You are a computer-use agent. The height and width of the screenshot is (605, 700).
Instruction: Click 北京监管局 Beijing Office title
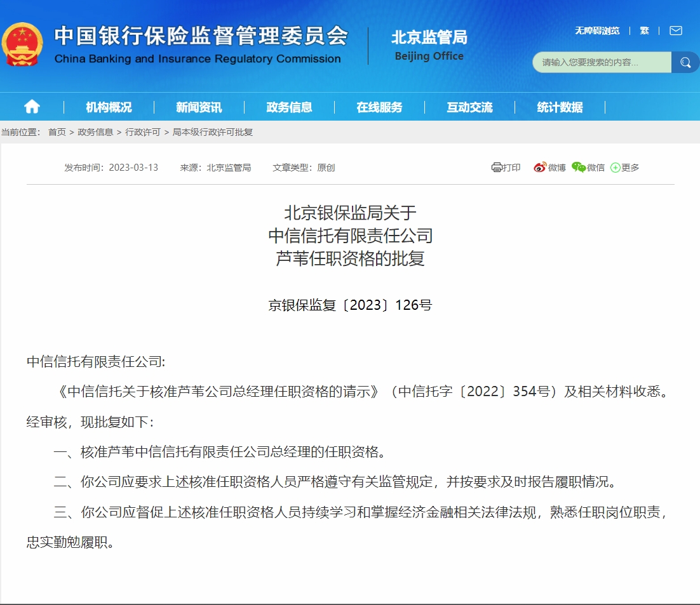point(429,45)
